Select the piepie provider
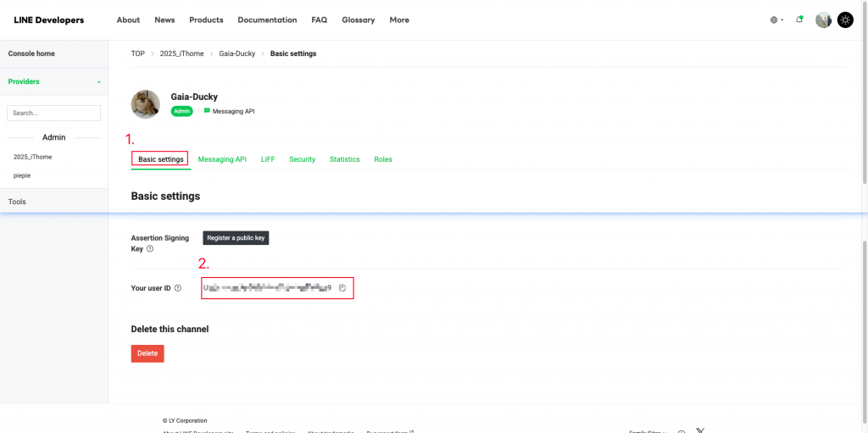Image resolution: width=868 pixels, height=433 pixels. pos(22,175)
